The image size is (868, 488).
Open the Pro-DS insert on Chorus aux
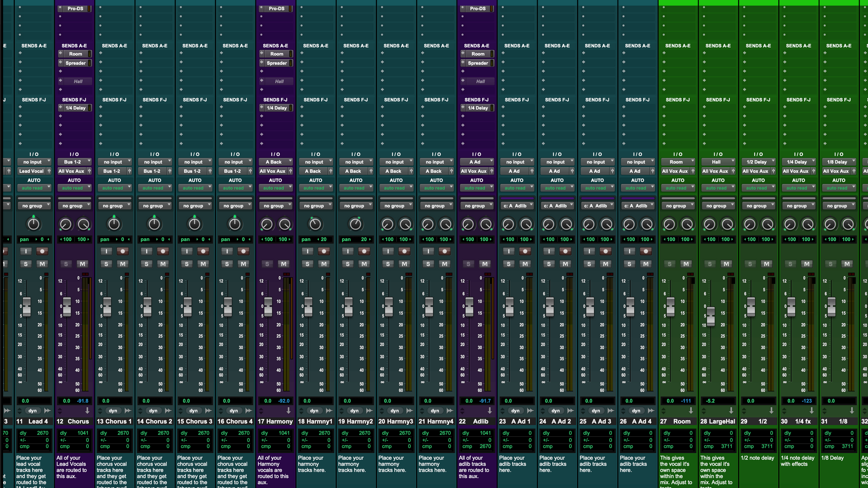75,8
